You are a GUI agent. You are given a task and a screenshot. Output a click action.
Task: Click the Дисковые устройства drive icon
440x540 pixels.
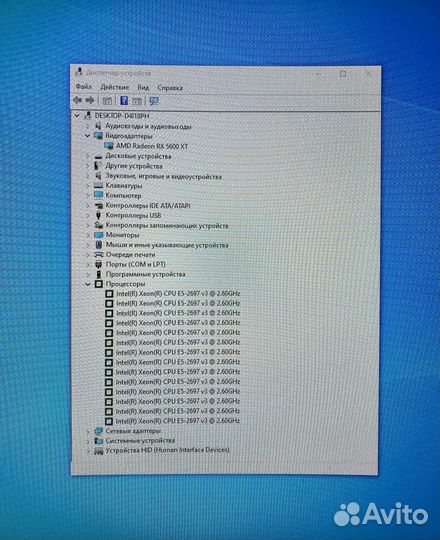98,157
